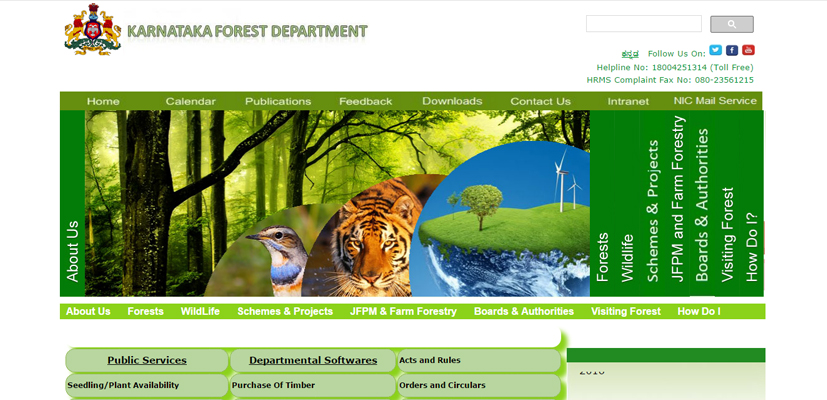The width and height of the screenshot is (827, 400).
Task: Open the Acts and Rules button
Action: point(479,360)
